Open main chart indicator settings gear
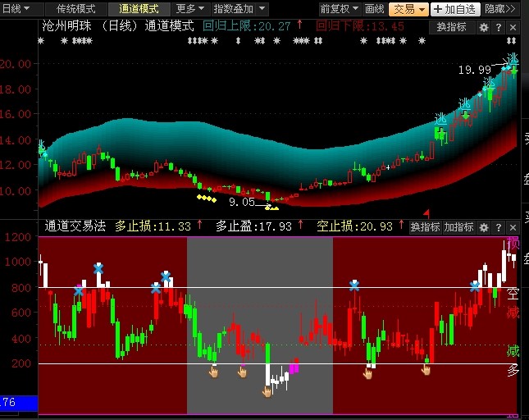Image resolution: width=529 pixels, height=420 pixels. [x=483, y=27]
